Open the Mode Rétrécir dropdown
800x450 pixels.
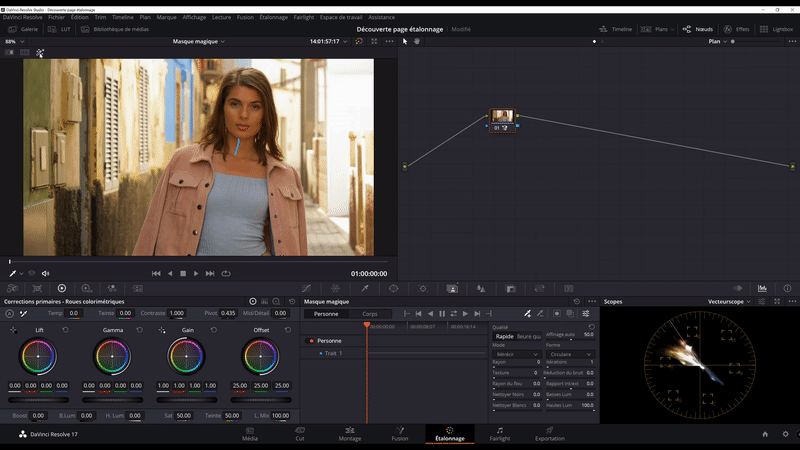click(518, 354)
